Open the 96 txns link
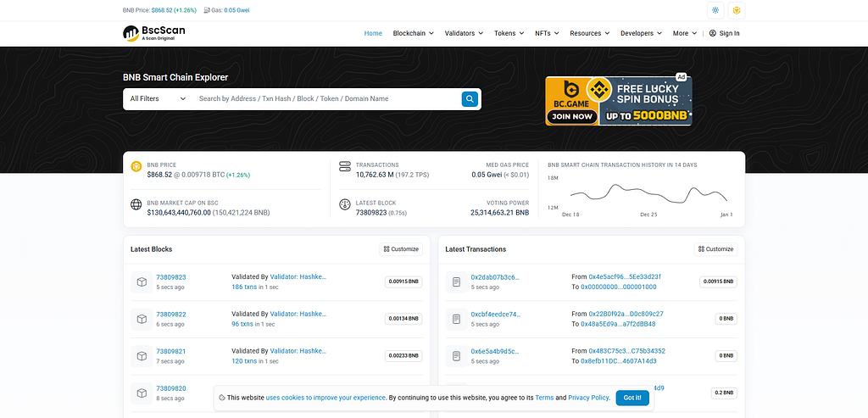 pyautogui.click(x=242, y=325)
